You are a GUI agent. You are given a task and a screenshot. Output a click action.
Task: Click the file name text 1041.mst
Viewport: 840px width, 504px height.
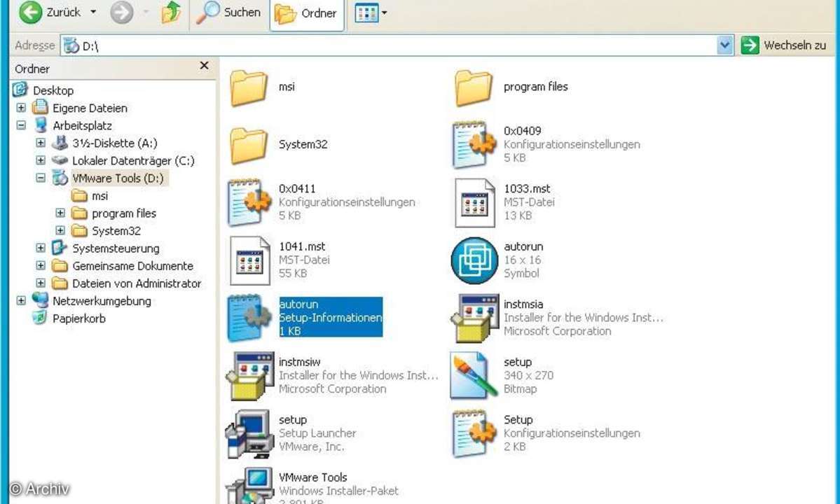pos(302,246)
